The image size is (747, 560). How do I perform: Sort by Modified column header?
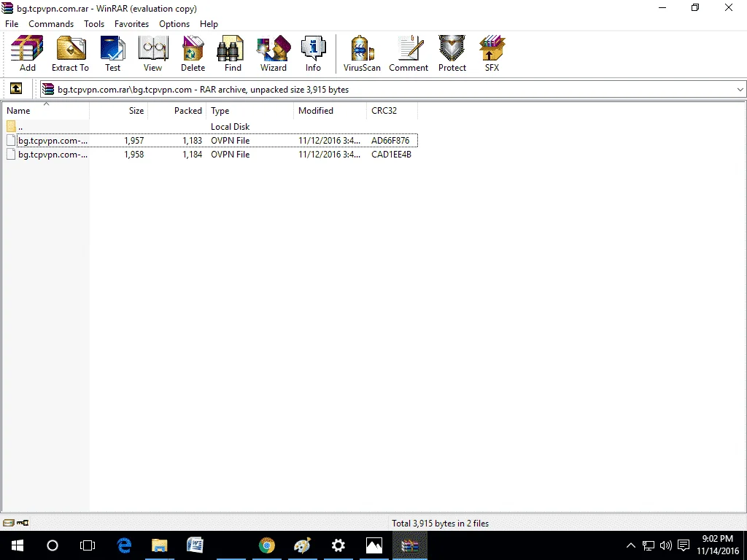pos(330,111)
